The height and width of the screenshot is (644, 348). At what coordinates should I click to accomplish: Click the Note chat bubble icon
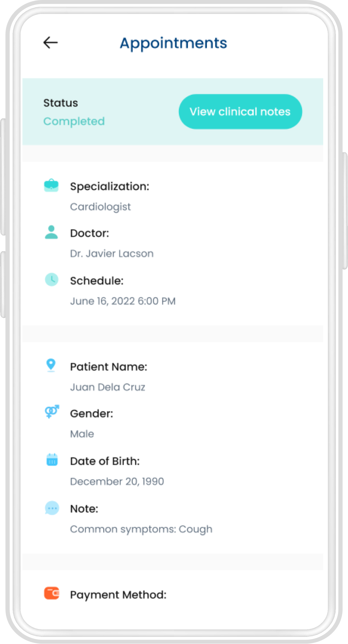point(52,508)
